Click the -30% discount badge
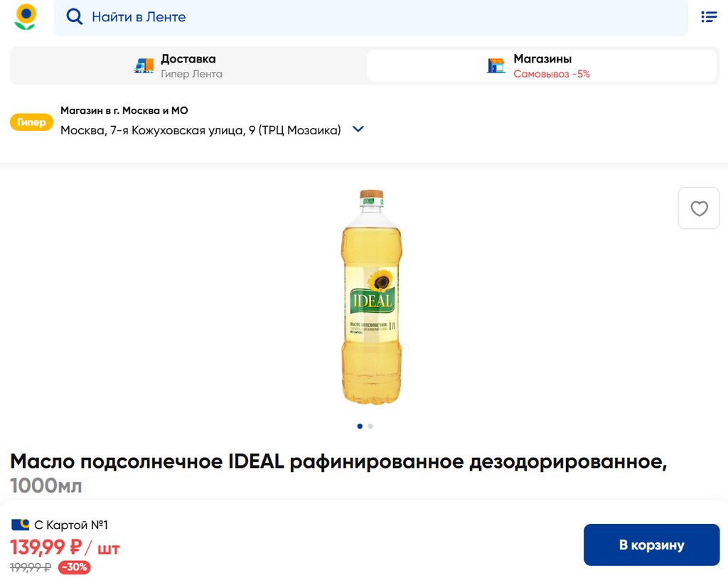This screenshot has width=728, height=578. [x=74, y=567]
